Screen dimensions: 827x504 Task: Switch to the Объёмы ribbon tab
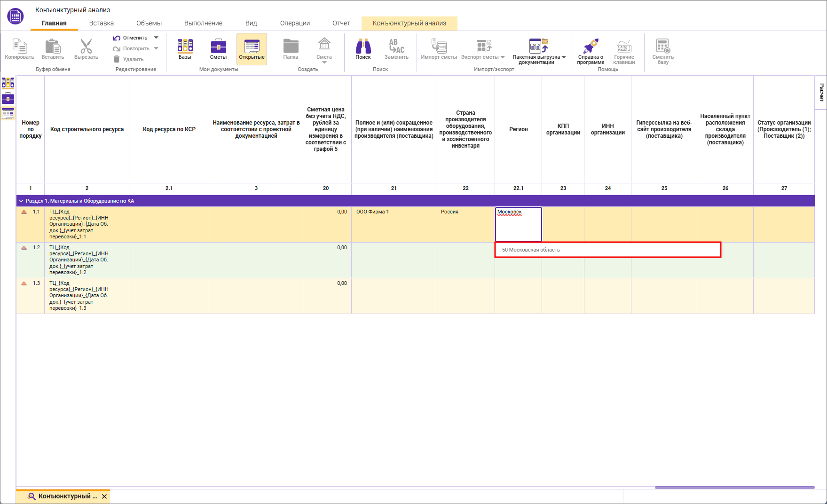point(149,23)
